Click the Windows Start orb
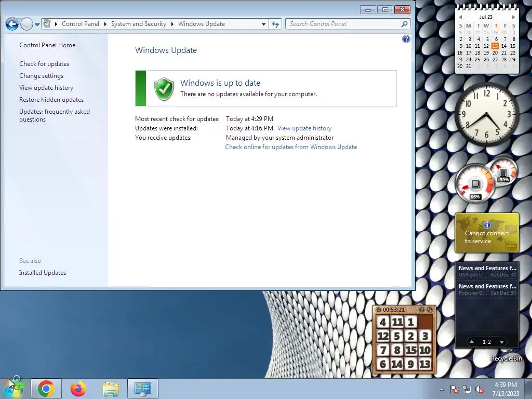This screenshot has height=399, width=532. click(14, 389)
